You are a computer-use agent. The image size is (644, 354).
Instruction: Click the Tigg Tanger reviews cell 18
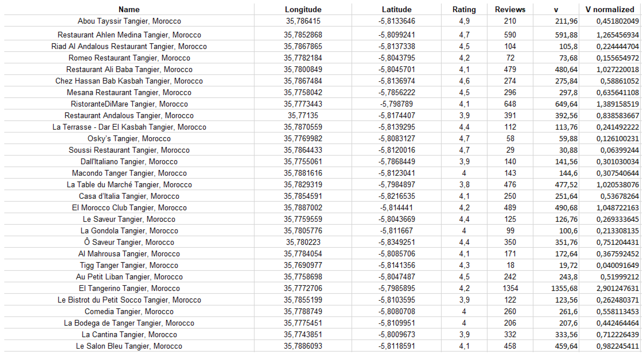click(510, 265)
